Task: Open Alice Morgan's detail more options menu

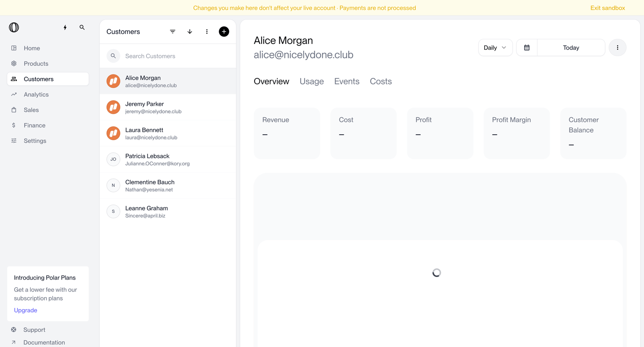Action: click(x=618, y=48)
